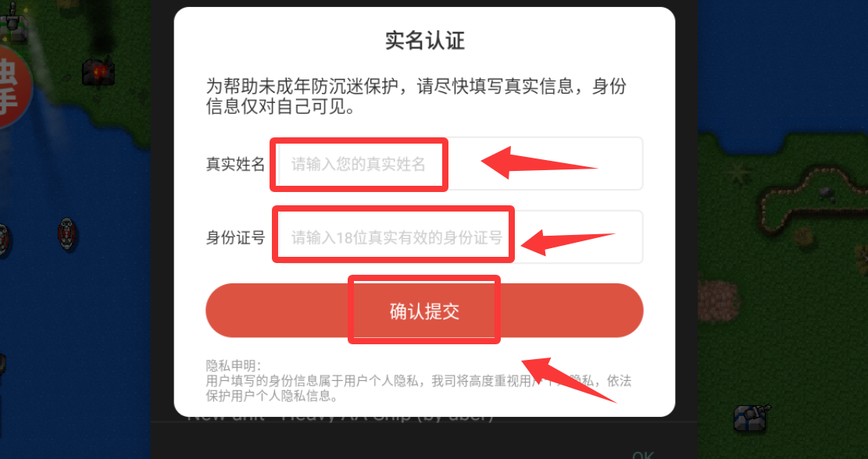The height and width of the screenshot is (459, 868).
Task: Click the burning destroyed building wreck
Action: point(98,71)
